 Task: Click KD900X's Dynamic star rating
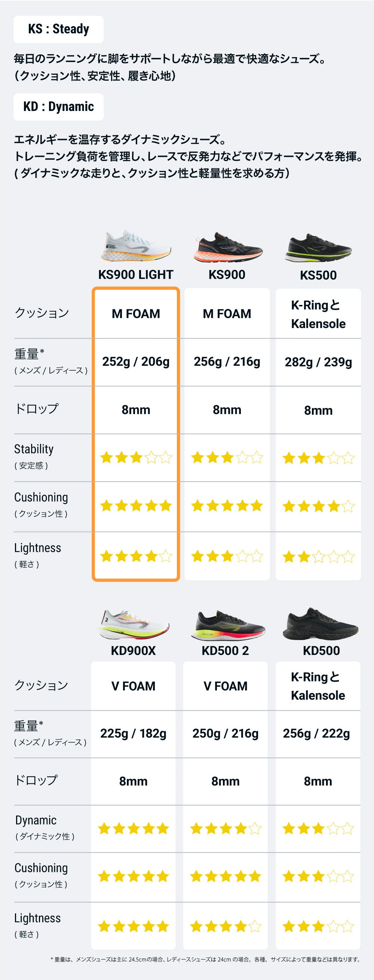(133, 828)
